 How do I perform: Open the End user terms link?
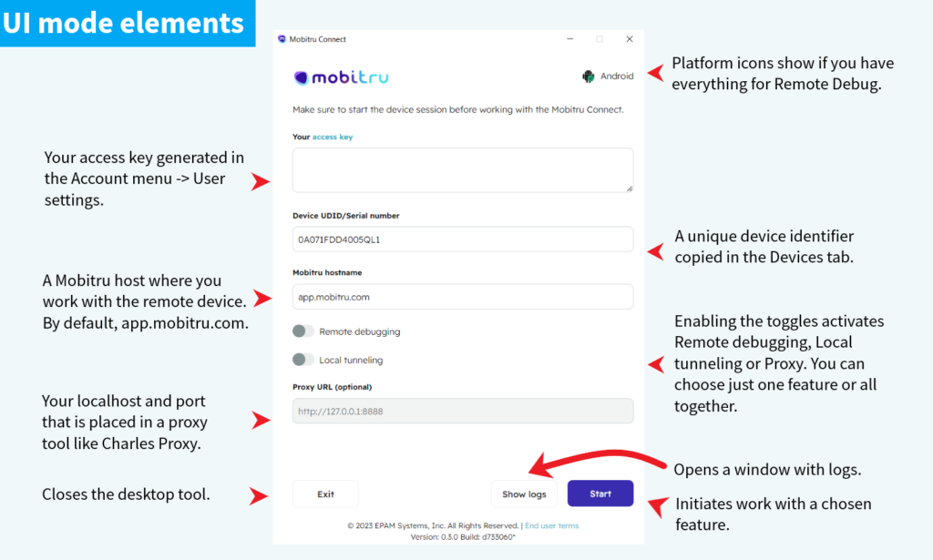pos(551,524)
